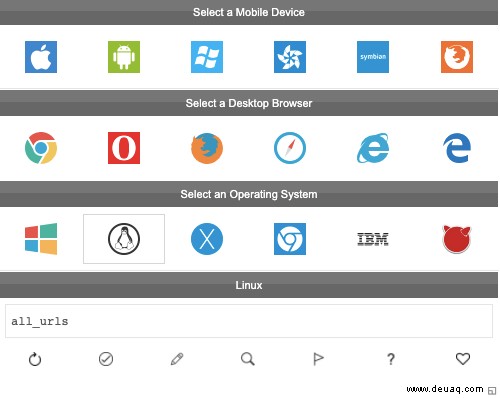Open the pencil edit icon

[x=177, y=359]
